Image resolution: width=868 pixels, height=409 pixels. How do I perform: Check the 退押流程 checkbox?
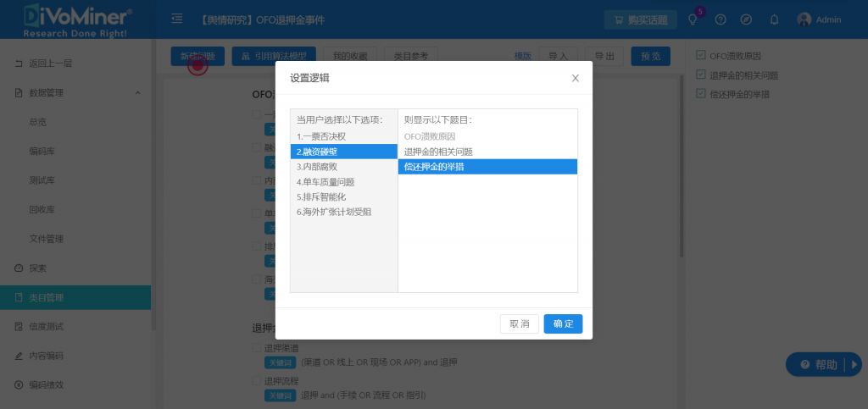point(256,381)
